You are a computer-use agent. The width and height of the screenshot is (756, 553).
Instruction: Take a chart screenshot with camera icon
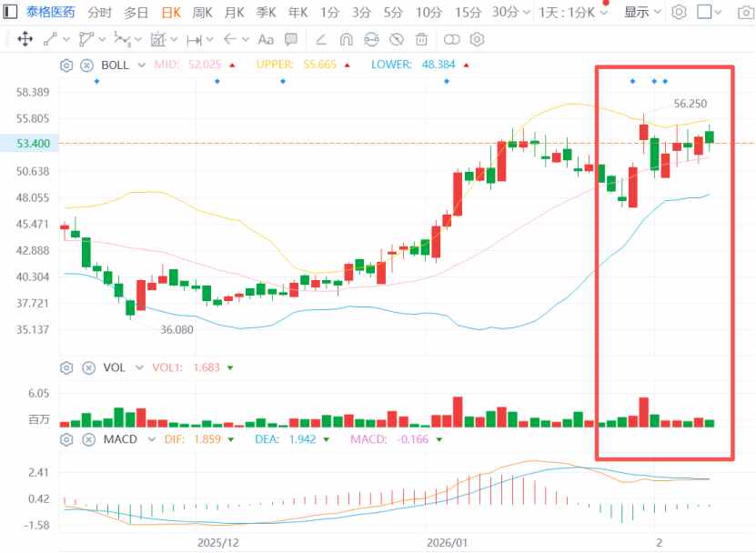coord(746,13)
